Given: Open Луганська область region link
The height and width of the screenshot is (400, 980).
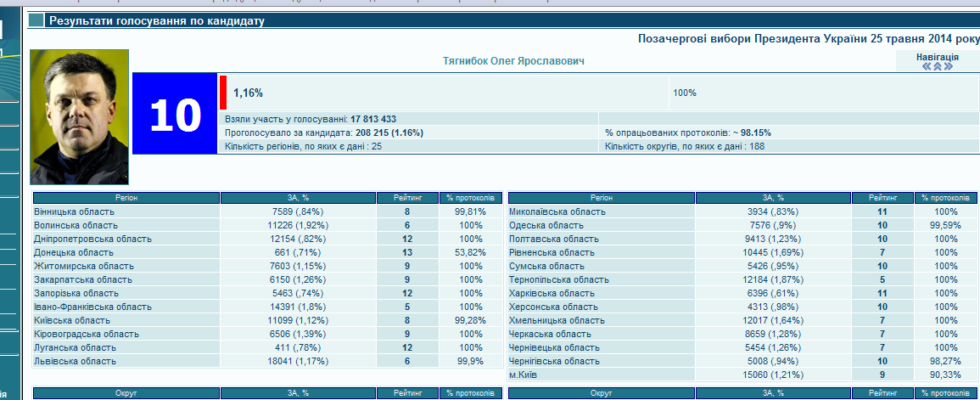Looking at the screenshot, I should coord(74,347).
